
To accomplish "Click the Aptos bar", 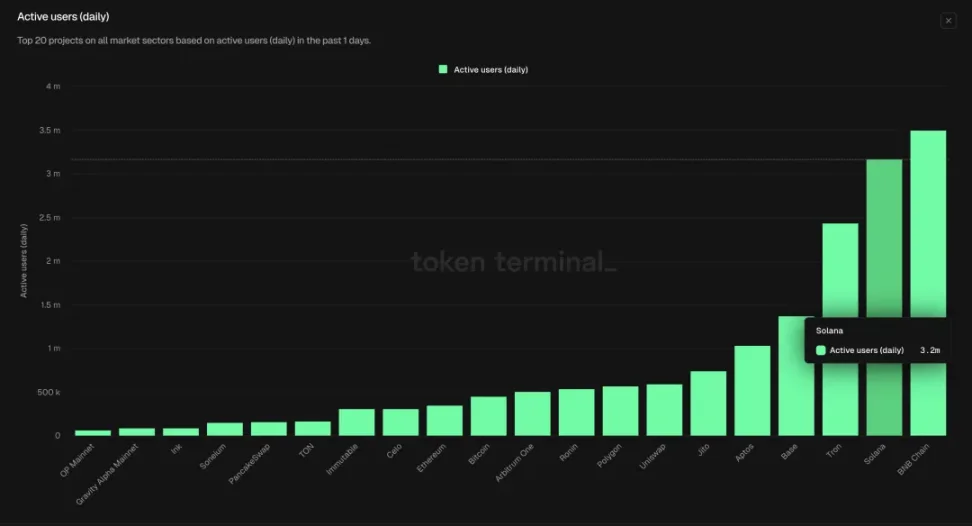I will [x=752, y=390].
